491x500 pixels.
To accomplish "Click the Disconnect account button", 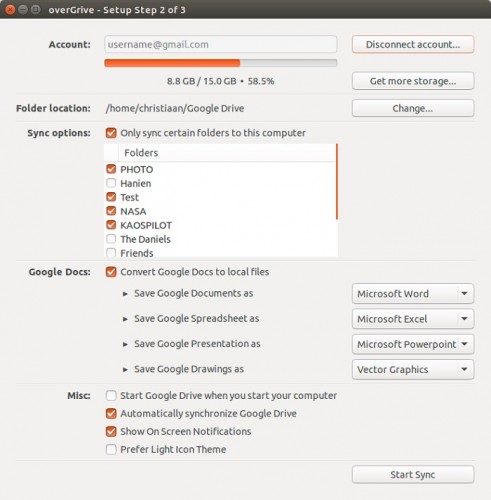I will coord(413,44).
